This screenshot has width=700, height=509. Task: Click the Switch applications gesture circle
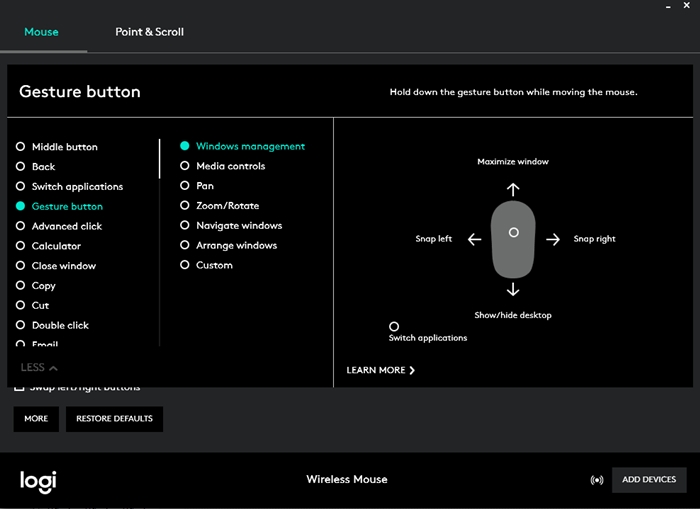[394, 327]
